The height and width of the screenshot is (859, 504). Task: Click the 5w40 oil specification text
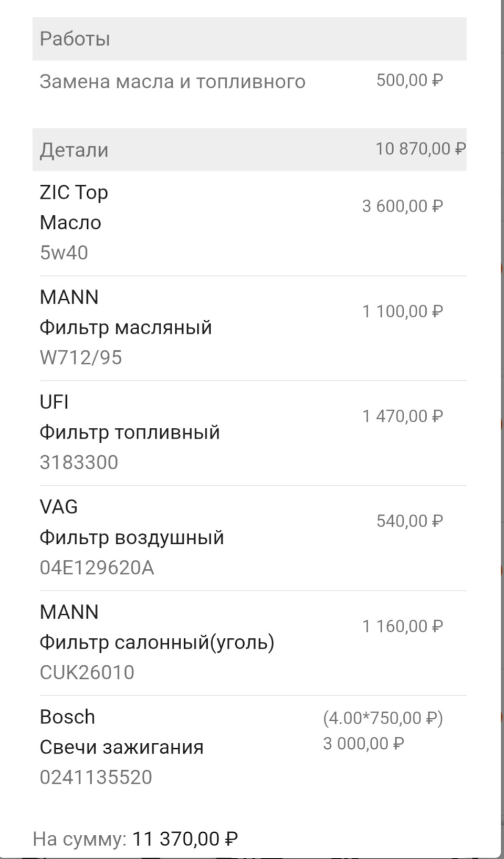tap(64, 253)
